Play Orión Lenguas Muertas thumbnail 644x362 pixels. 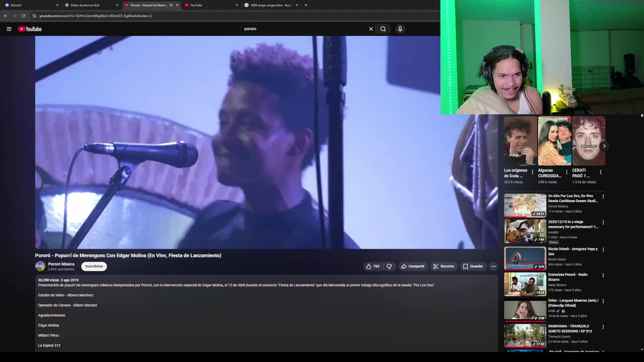tap(525, 310)
